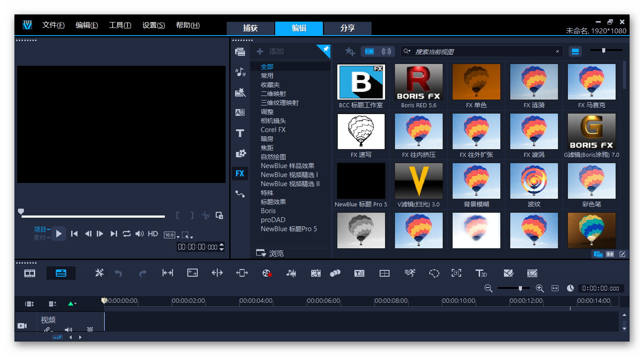
Task: Click the Redo arrow in timeline toolbar
Action: click(x=143, y=273)
